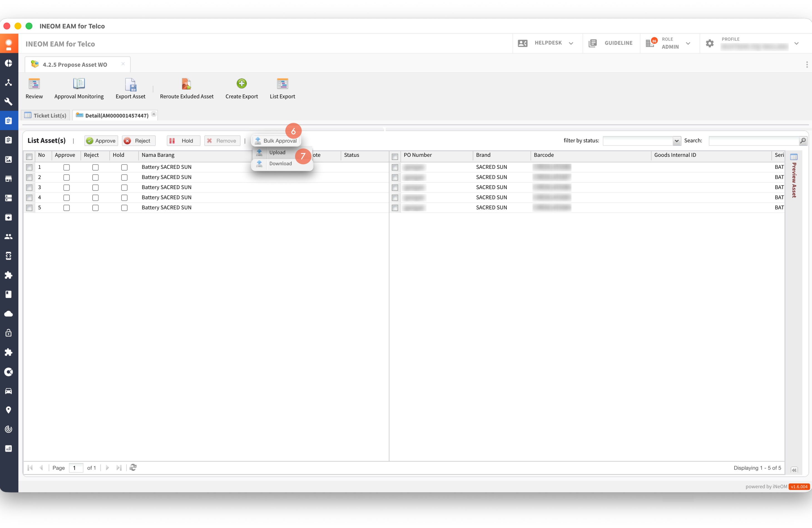Click the wrench icon in sidebar
Screen dimensions: 812x528
9,102
